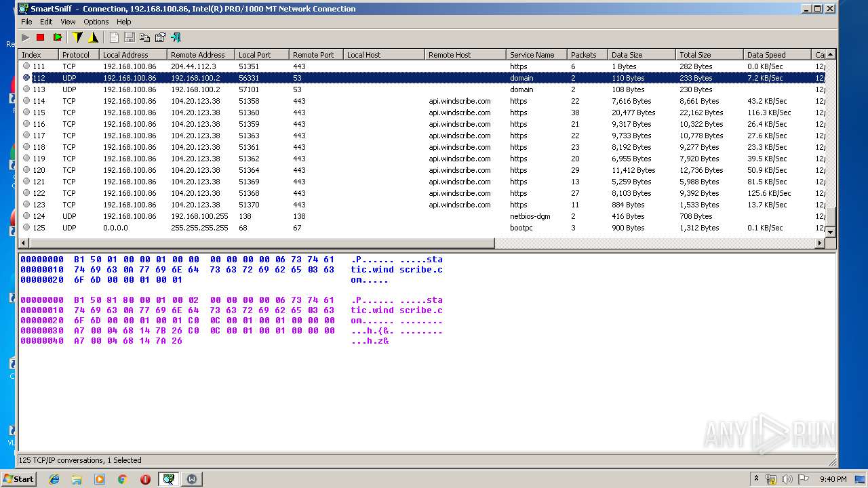Click the circle icon of row 111
The image size is (868, 488).
[x=26, y=66]
